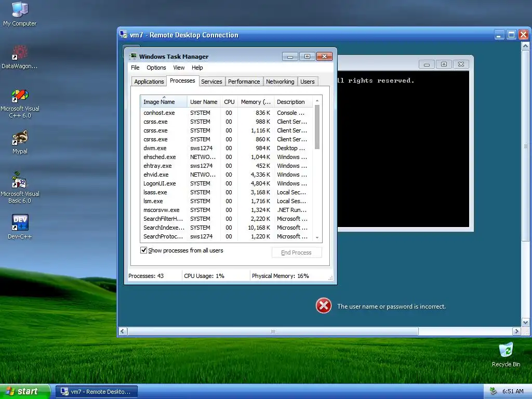Click remote desktop horizontal scroll right arrow
532x399 pixels.
(516, 331)
